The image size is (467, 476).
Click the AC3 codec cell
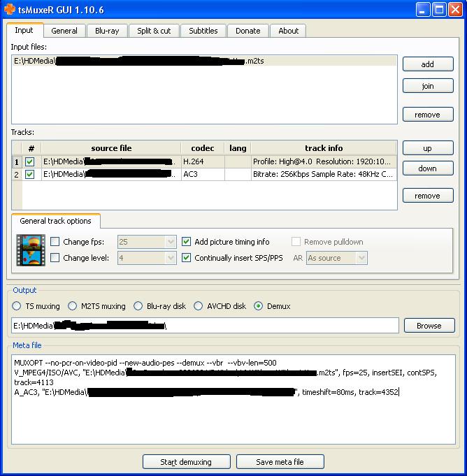(x=203, y=175)
